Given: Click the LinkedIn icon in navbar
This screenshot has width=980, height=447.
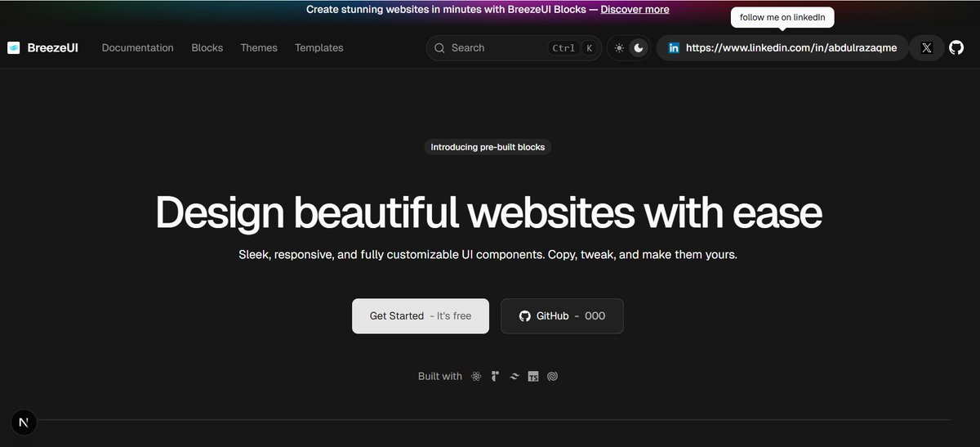Looking at the screenshot, I should click(x=674, y=48).
